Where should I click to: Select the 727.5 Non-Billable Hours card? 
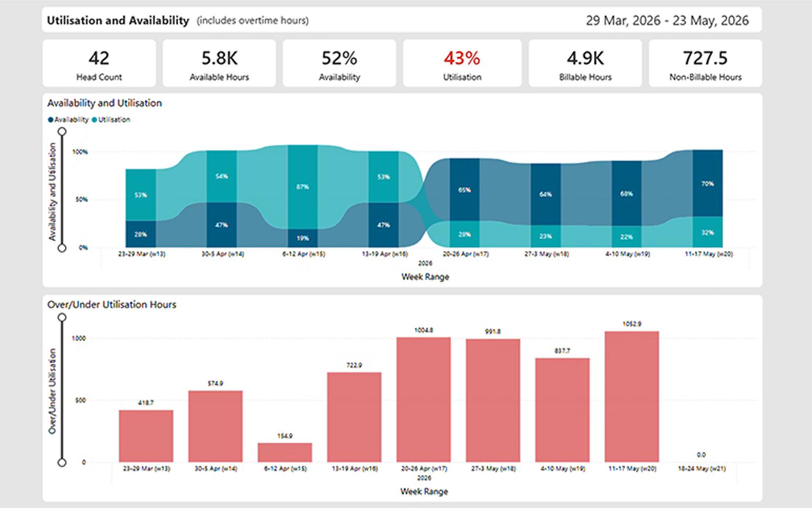coord(704,63)
